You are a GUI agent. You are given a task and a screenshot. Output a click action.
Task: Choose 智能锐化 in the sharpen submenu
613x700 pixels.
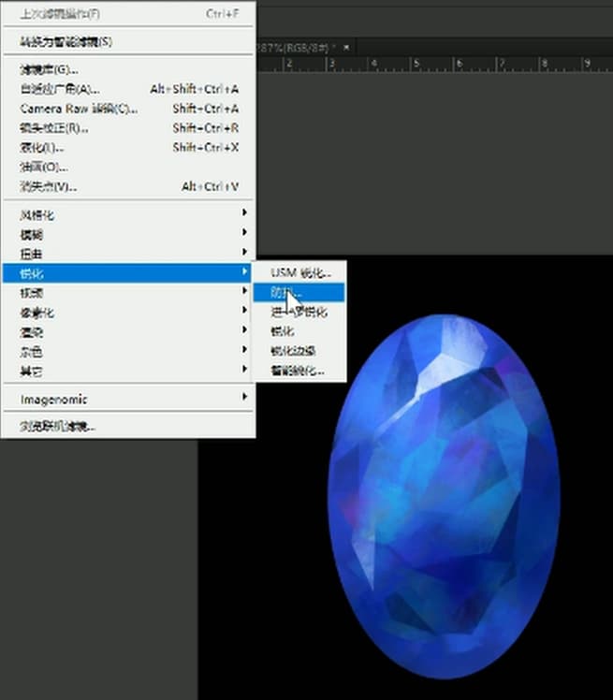(299, 371)
